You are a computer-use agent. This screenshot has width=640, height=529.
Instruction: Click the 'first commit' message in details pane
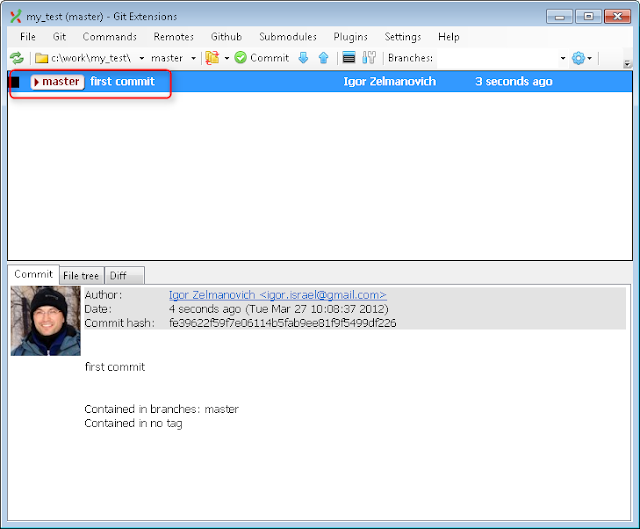115,367
